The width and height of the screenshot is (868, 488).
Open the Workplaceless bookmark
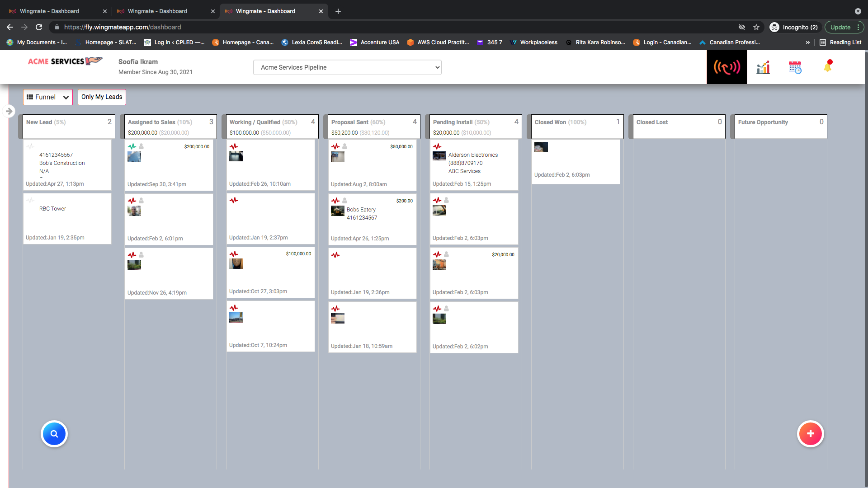pos(534,42)
